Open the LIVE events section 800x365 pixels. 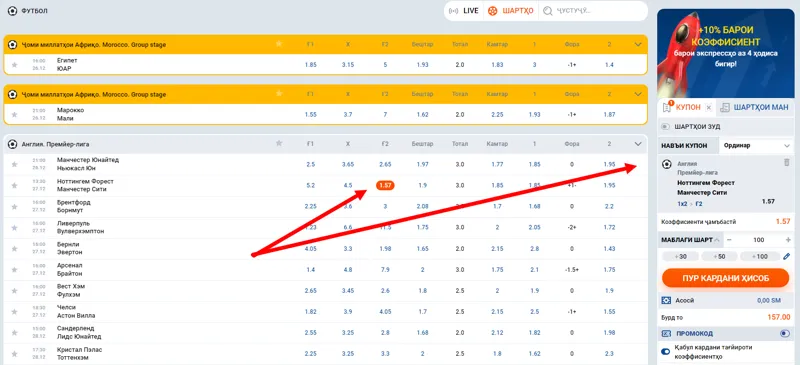[x=463, y=11]
